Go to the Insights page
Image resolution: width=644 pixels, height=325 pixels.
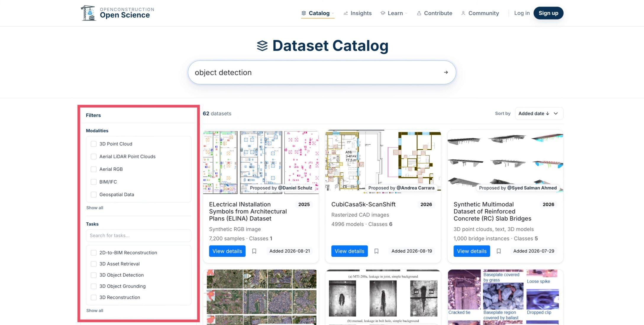pyautogui.click(x=357, y=13)
